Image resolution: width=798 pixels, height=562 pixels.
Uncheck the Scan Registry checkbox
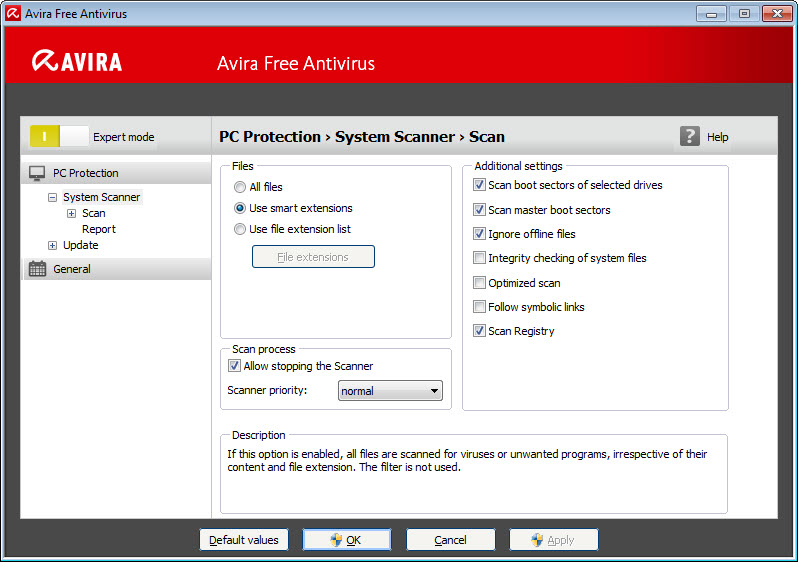(479, 331)
